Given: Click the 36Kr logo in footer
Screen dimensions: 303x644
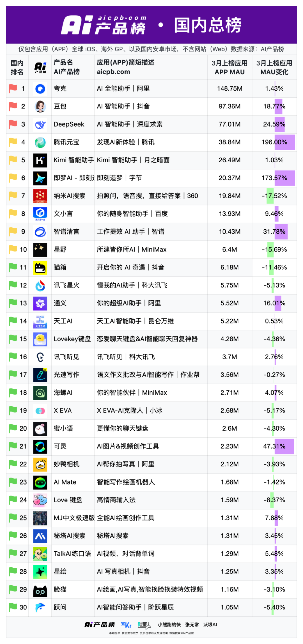Looking at the screenshot, I should [126, 625].
